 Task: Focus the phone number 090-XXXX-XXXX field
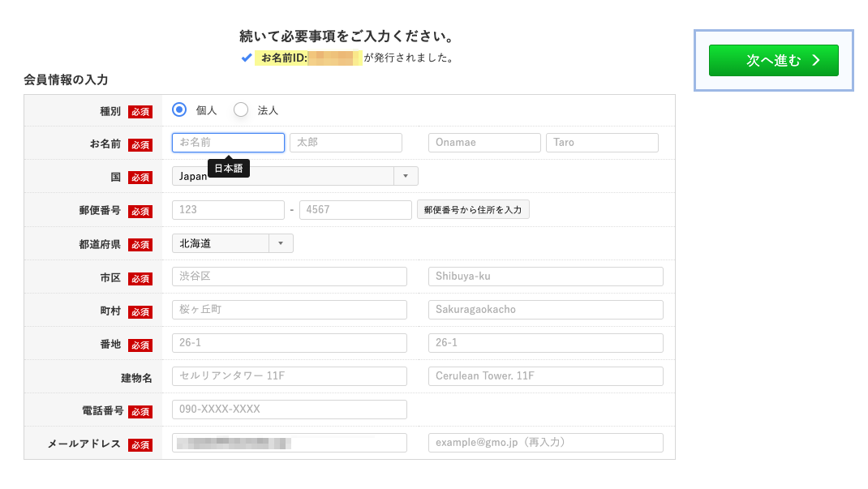tap(290, 410)
